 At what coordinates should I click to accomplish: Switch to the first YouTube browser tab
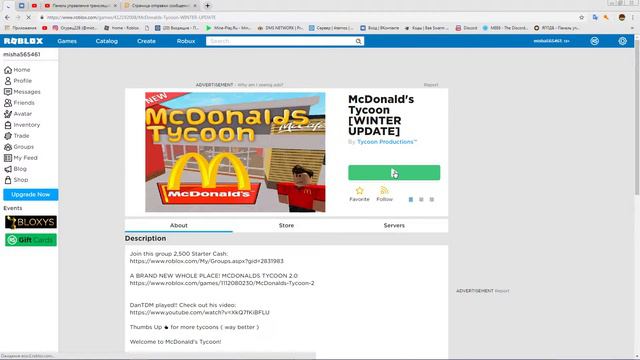pyautogui.click(x=34, y=6)
